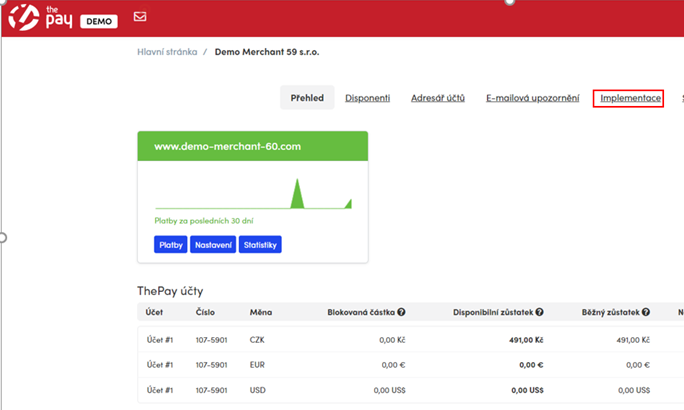
Task: Click the payments chart for last 30 days
Action: [x=252, y=192]
